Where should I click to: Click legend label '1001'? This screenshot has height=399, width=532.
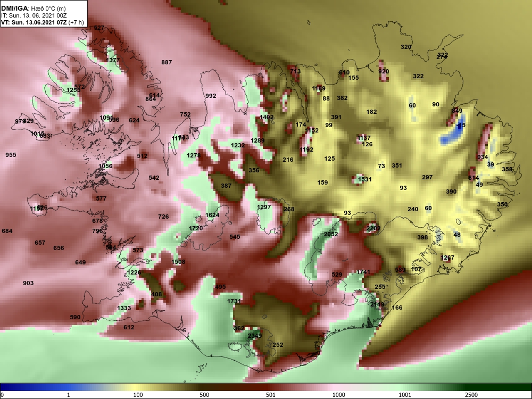tap(405, 395)
